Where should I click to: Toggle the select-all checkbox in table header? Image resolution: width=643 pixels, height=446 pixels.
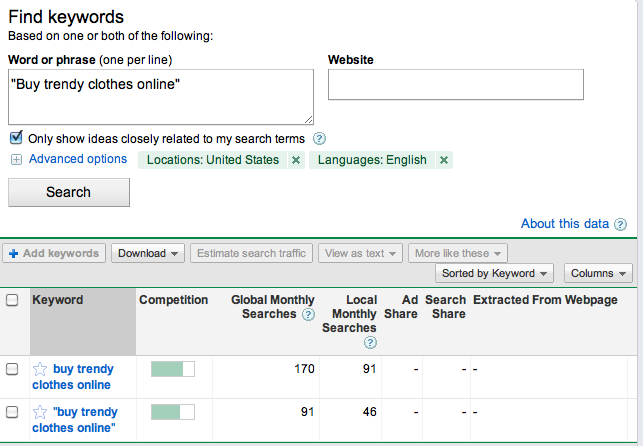pos(12,300)
